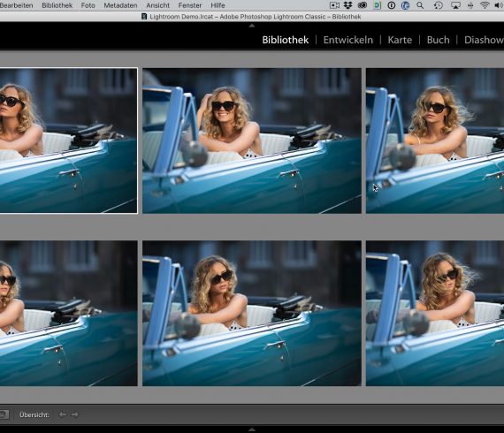Open screen recording camera icon in menu bar
This screenshot has width=504, height=433.
334,5
